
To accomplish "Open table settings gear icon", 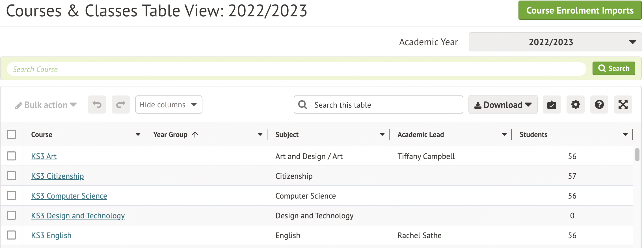I will 575,105.
